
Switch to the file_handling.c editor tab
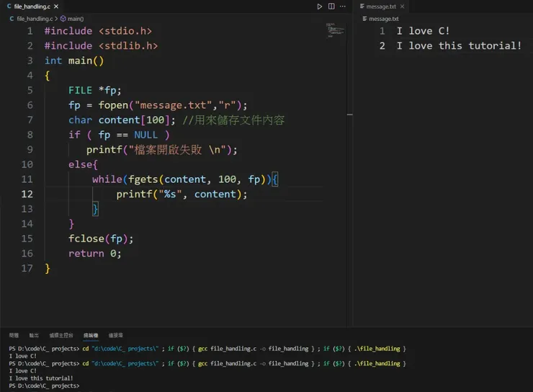coord(32,6)
